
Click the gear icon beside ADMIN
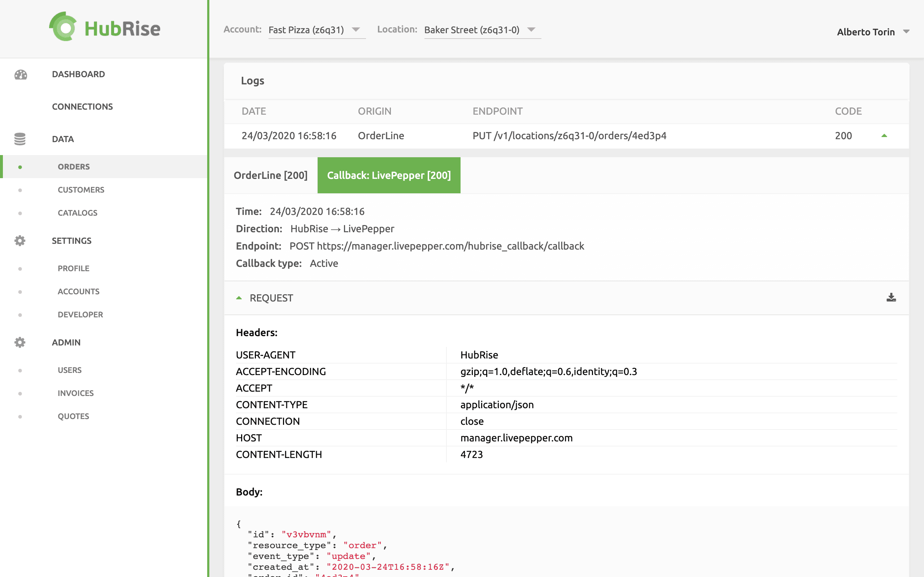[19, 342]
